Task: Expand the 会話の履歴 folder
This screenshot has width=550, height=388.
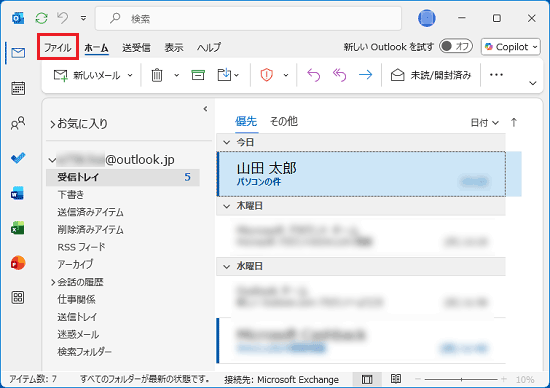Action: [x=53, y=282]
